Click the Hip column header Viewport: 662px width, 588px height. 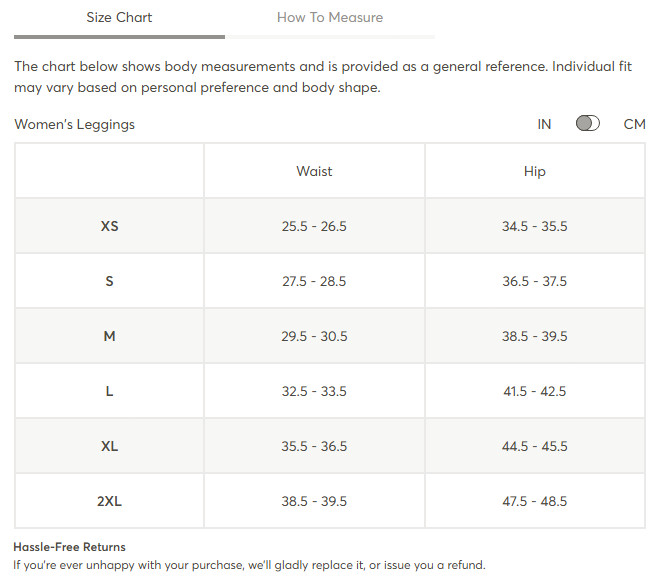click(534, 171)
